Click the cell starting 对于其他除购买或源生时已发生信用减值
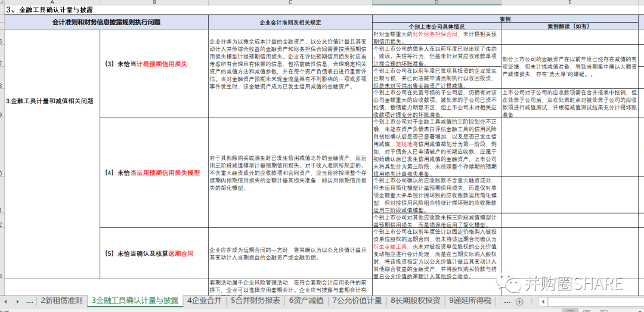This screenshot has height=312, width=644. (x=290, y=172)
